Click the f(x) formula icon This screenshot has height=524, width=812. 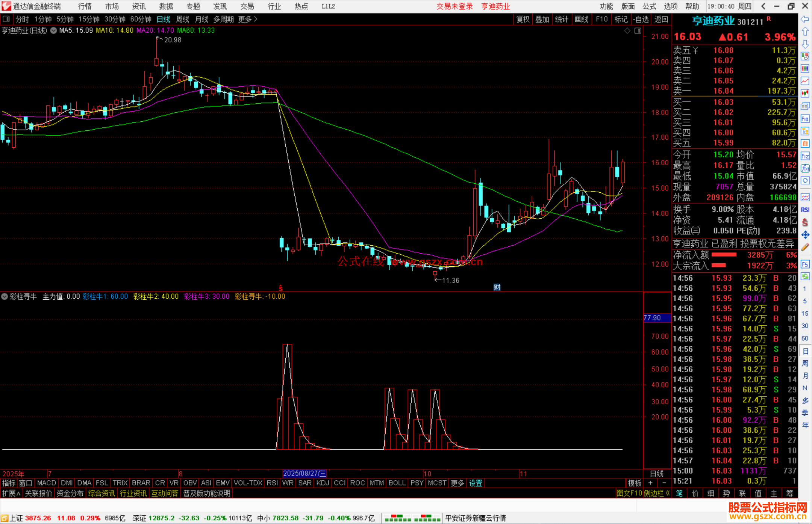click(x=805, y=168)
